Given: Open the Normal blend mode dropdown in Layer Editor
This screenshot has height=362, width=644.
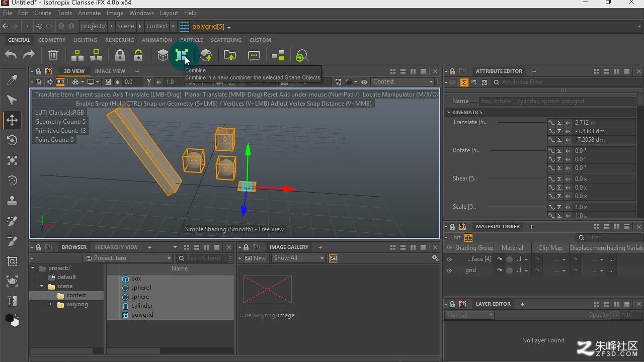Looking at the screenshot, I should click(x=469, y=315).
